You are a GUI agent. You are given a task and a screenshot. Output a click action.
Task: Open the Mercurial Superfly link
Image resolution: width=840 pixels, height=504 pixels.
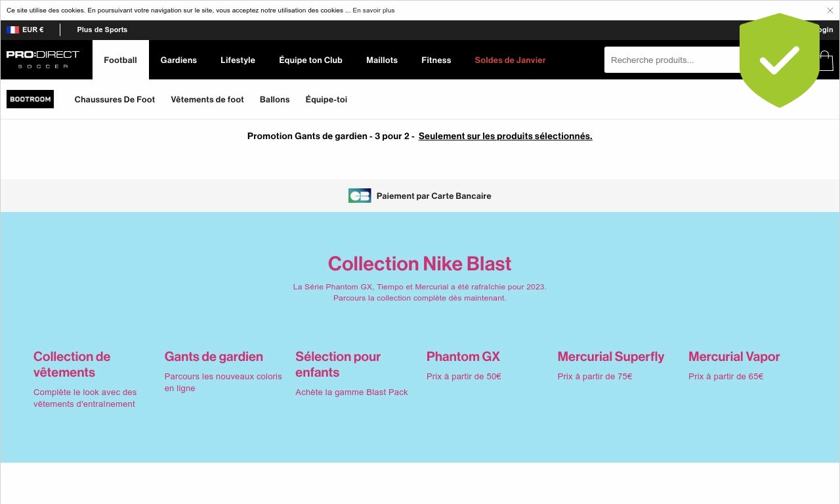[x=611, y=356]
